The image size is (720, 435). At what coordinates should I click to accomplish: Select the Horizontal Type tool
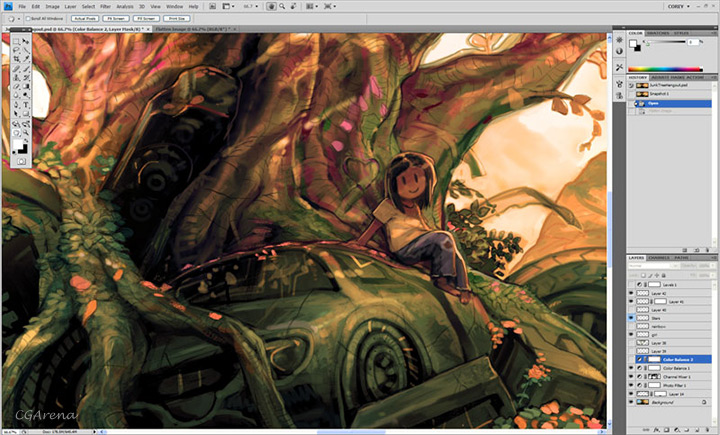(26, 105)
